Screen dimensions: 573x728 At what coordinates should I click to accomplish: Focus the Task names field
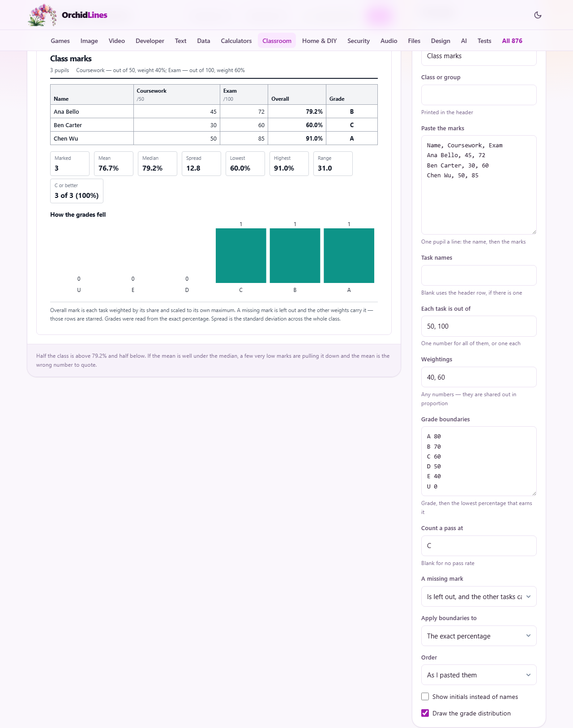tap(479, 275)
